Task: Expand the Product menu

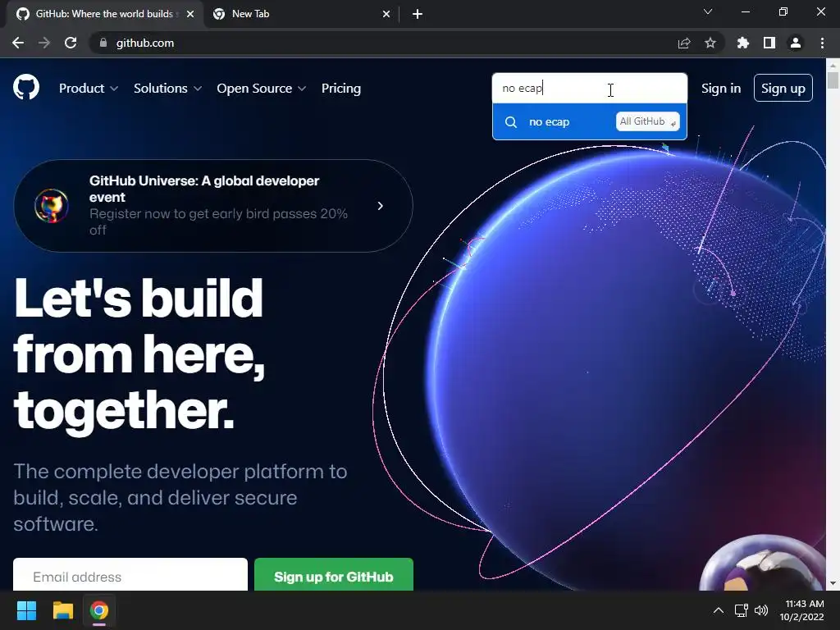Action: [89, 89]
